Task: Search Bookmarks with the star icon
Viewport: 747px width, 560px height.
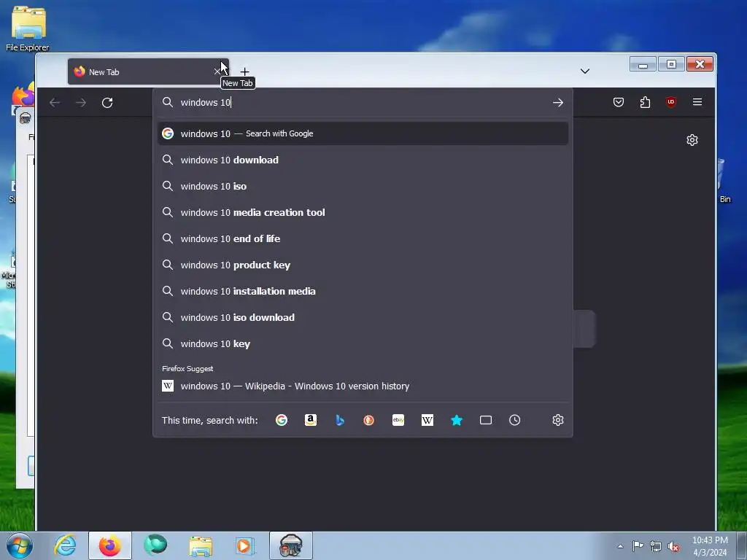Action: point(457,420)
